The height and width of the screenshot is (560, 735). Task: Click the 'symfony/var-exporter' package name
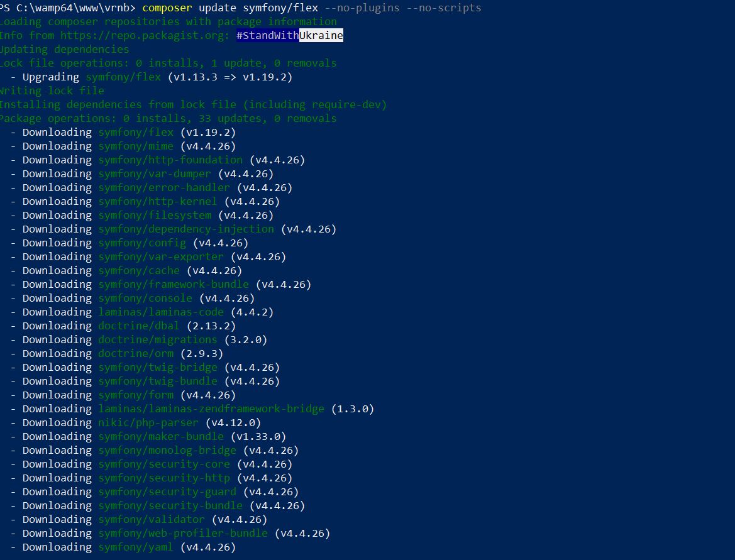pos(161,257)
